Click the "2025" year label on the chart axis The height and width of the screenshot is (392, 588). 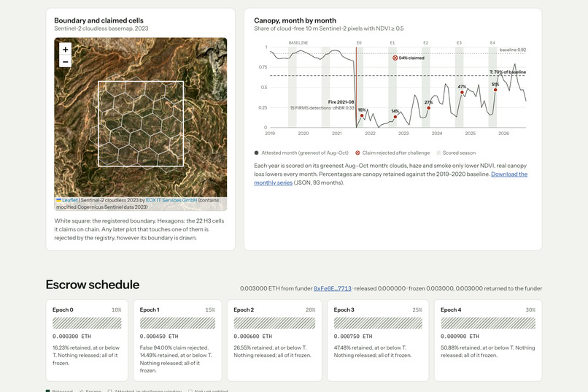(x=471, y=134)
